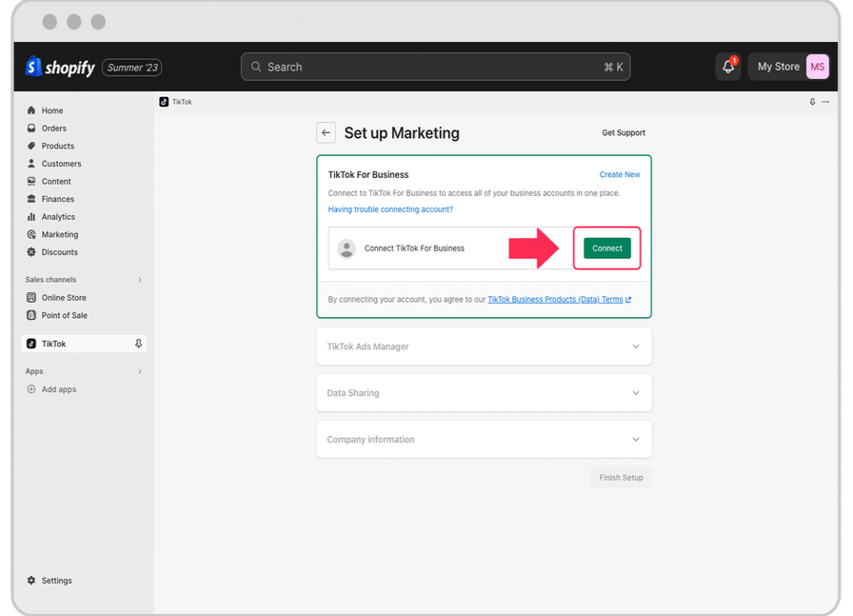Select the Online Store channel icon
This screenshot has height=616, width=853.
pyautogui.click(x=32, y=297)
